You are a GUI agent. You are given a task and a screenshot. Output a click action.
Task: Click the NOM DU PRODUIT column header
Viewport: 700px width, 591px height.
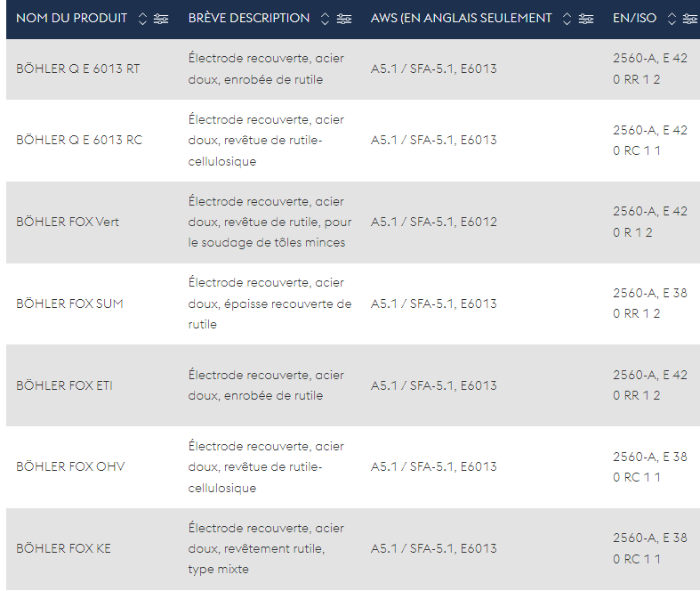point(71,19)
